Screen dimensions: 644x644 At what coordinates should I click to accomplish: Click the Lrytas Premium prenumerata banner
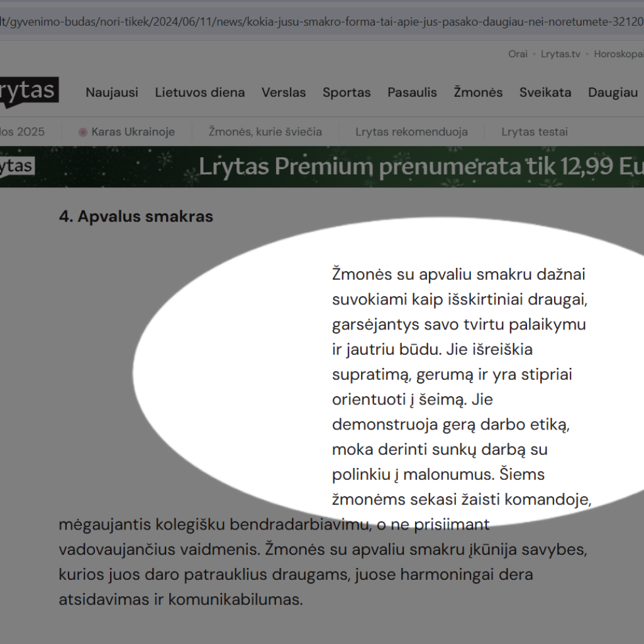415,167
